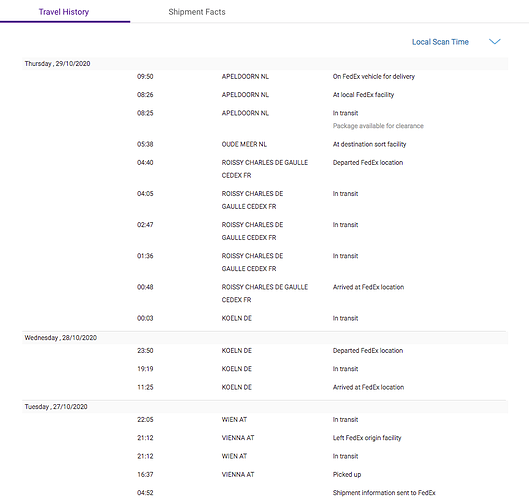
Task: Click the 01:36 time entry
Action: tap(145, 256)
